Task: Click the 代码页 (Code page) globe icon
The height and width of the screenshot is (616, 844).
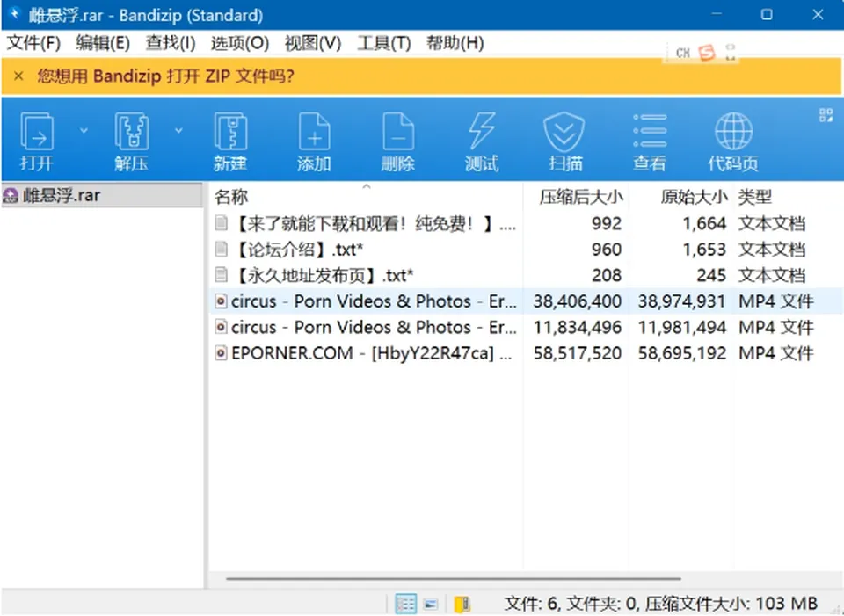Action: coord(733,141)
